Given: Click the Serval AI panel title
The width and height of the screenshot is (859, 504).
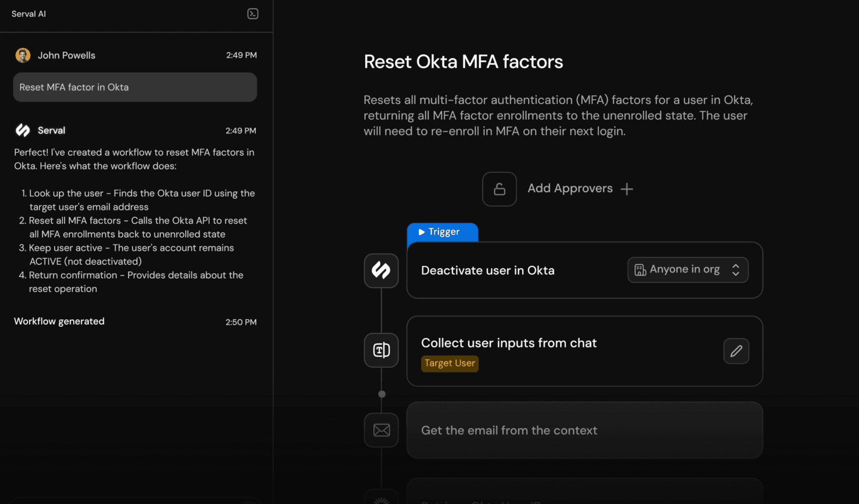Looking at the screenshot, I should 29,14.
